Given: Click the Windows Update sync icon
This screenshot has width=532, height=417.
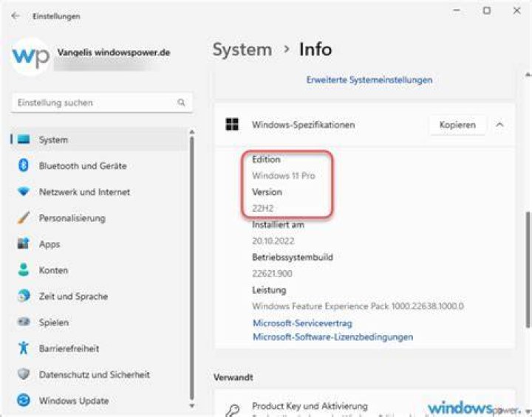Looking at the screenshot, I should point(24,400).
